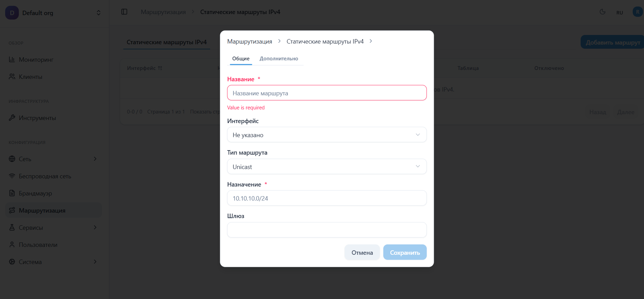Image resolution: width=644 pixels, height=299 pixels.
Task: Open the Брандмауэр firewall section
Action: (x=35, y=193)
